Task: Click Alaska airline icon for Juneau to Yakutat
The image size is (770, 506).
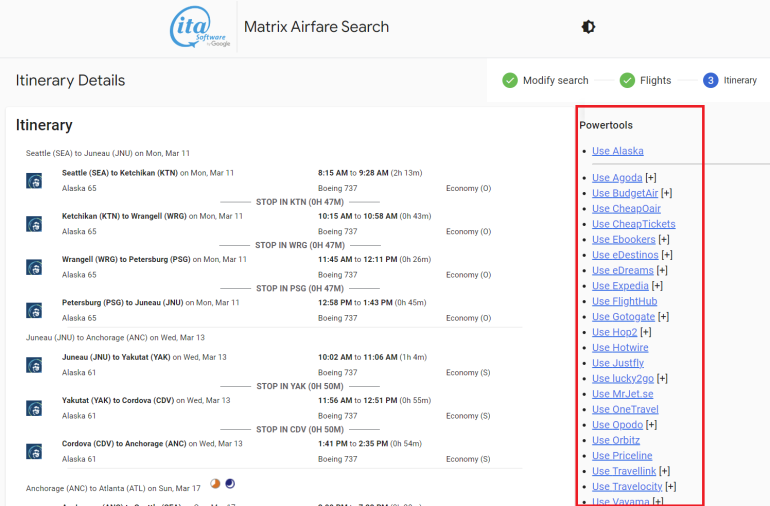Action: pos(34,365)
